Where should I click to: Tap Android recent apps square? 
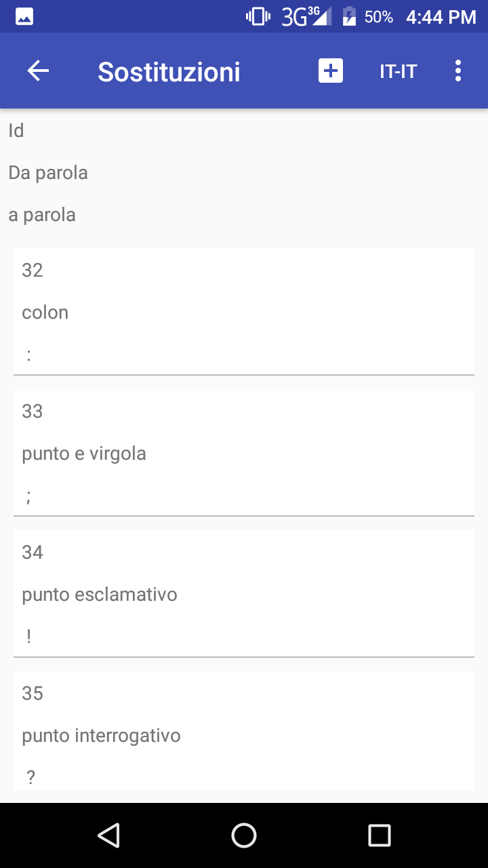tap(380, 835)
